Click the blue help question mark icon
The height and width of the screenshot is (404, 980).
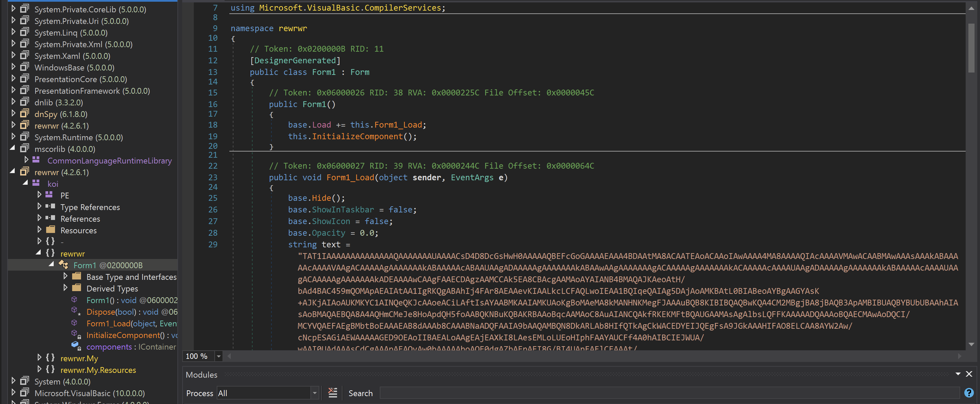coord(969,393)
